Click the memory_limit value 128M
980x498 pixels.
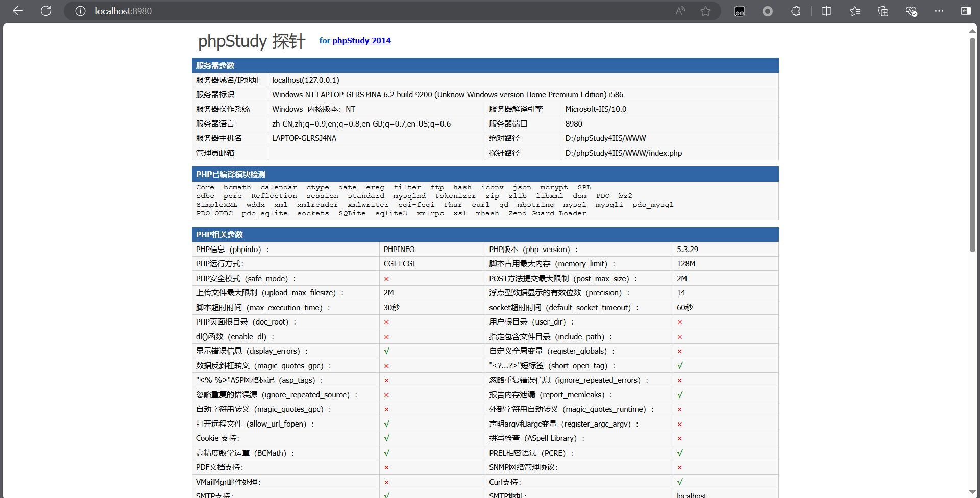tap(686, 263)
